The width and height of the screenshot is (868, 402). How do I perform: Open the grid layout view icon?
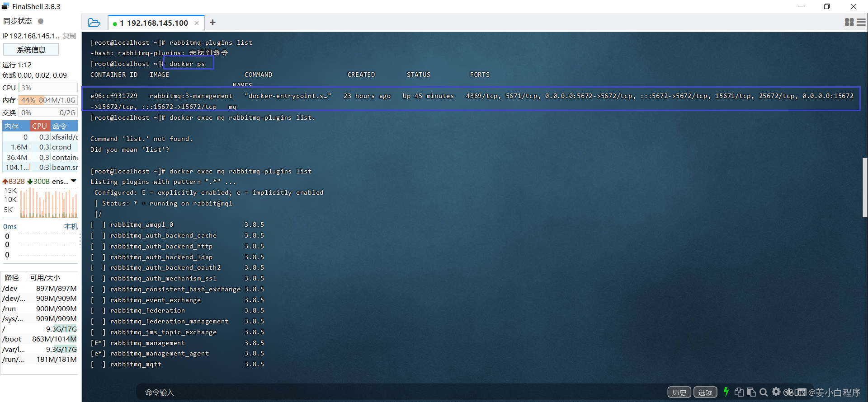849,22
